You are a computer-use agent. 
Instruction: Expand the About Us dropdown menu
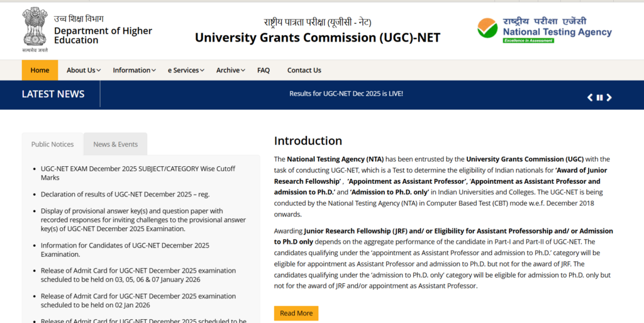pyautogui.click(x=84, y=71)
